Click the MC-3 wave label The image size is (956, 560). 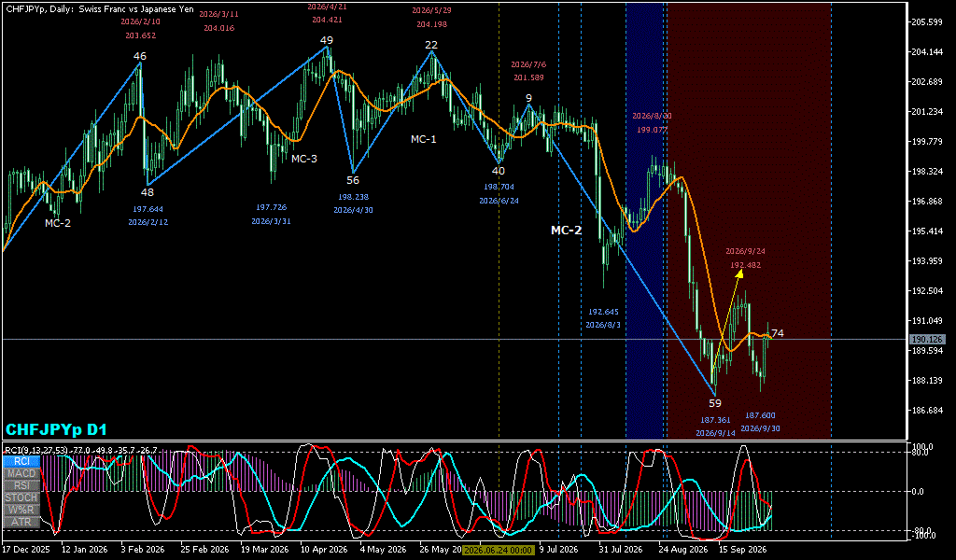pyautogui.click(x=303, y=159)
